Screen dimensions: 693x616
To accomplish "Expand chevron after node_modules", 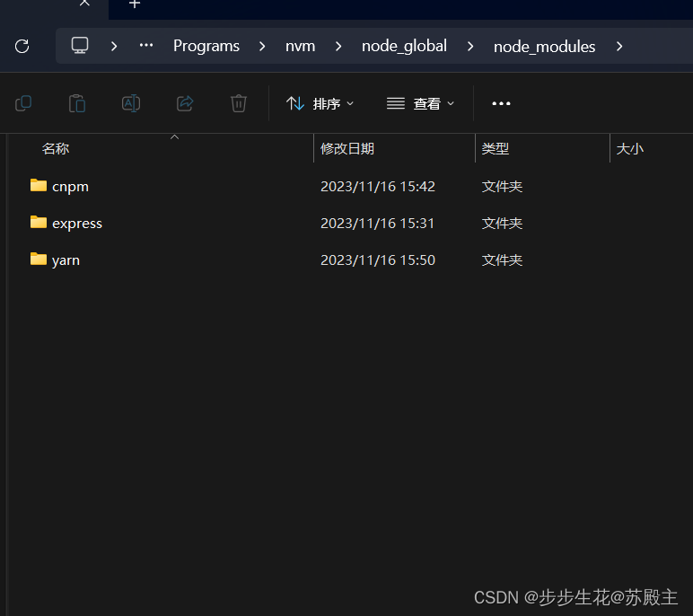I will point(619,46).
